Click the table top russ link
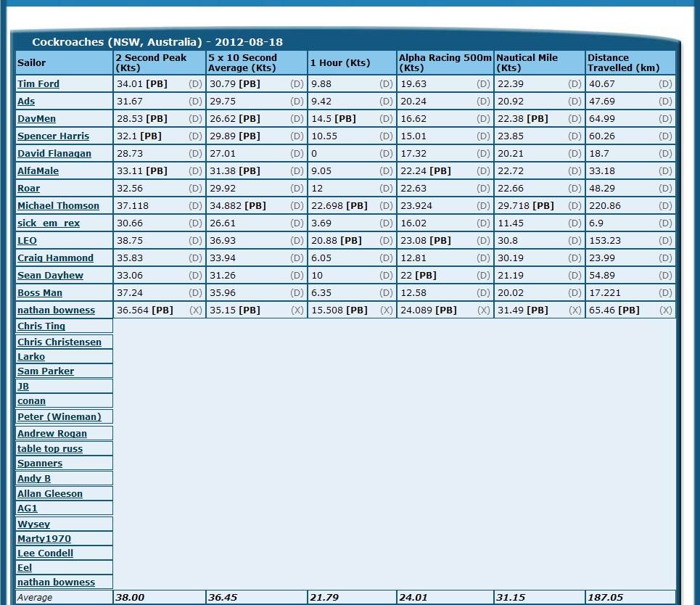 click(50, 449)
